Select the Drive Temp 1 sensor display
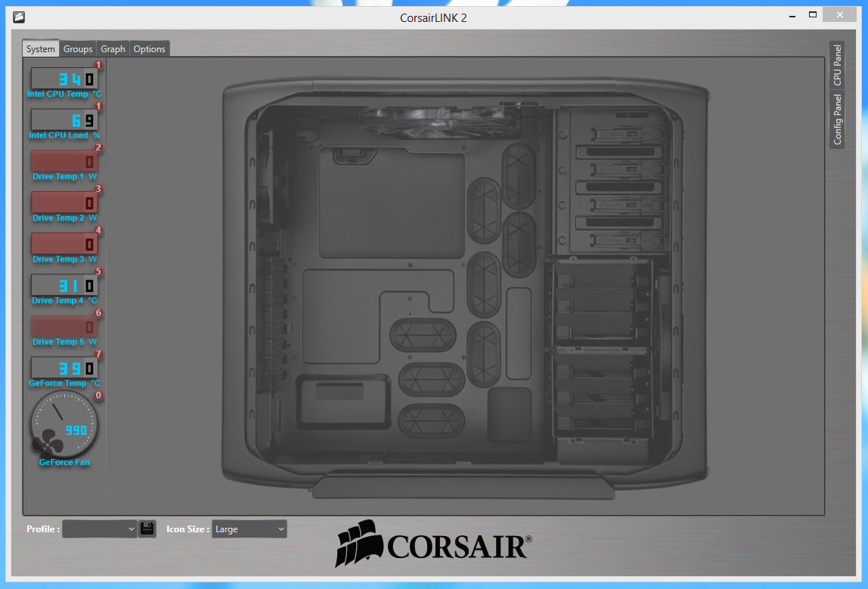This screenshot has height=589, width=868. click(x=64, y=161)
